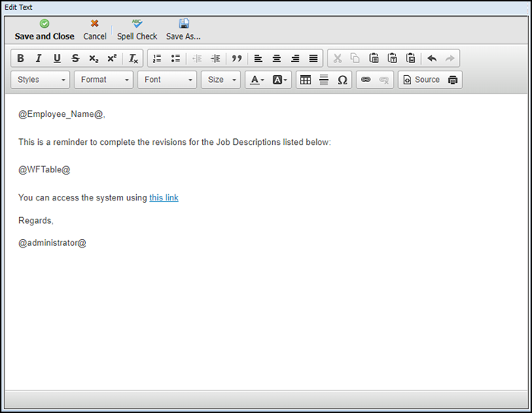
Task: Follow the 'this link' hyperlink
Action: pos(163,198)
